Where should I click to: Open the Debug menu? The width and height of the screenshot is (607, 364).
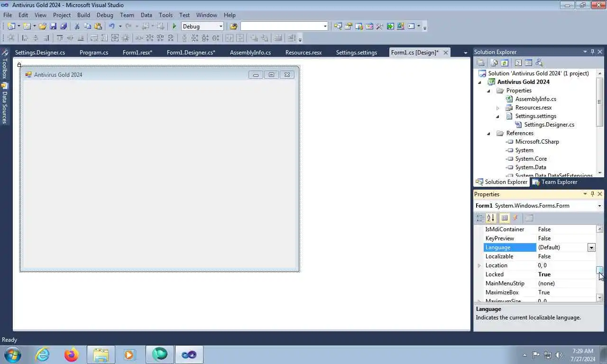pos(105,15)
